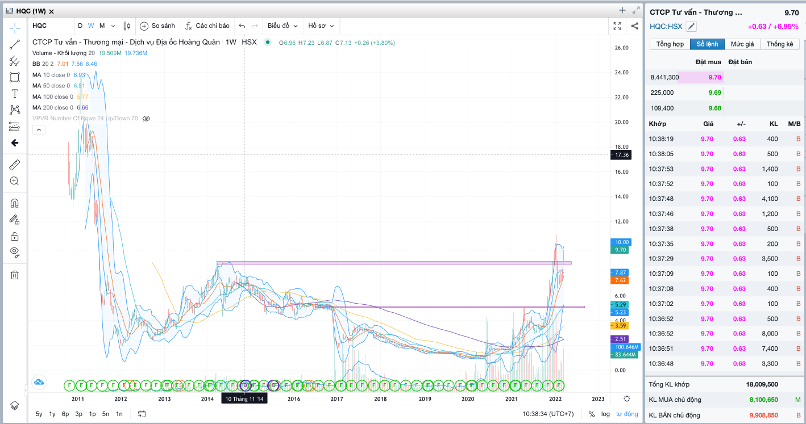Select the text annotation tool
Image resolution: width=806 pixels, height=424 pixels.
[x=15, y=93]
